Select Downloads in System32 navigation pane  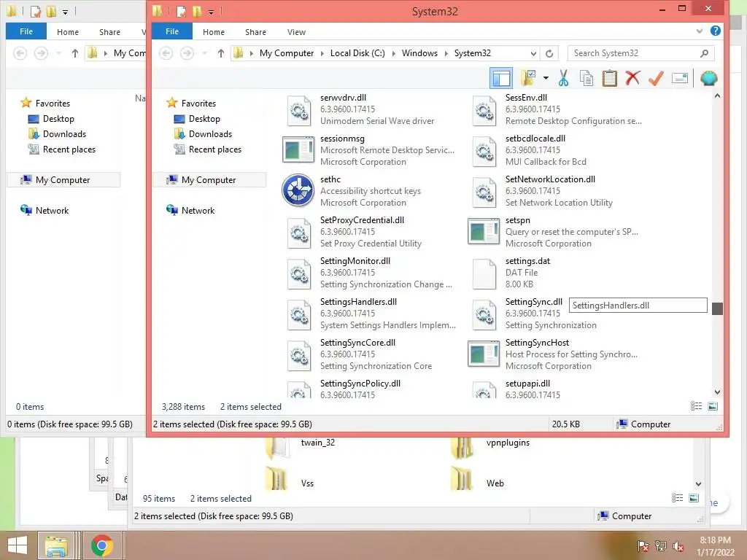pyautogui.click(x=210, y=134)
